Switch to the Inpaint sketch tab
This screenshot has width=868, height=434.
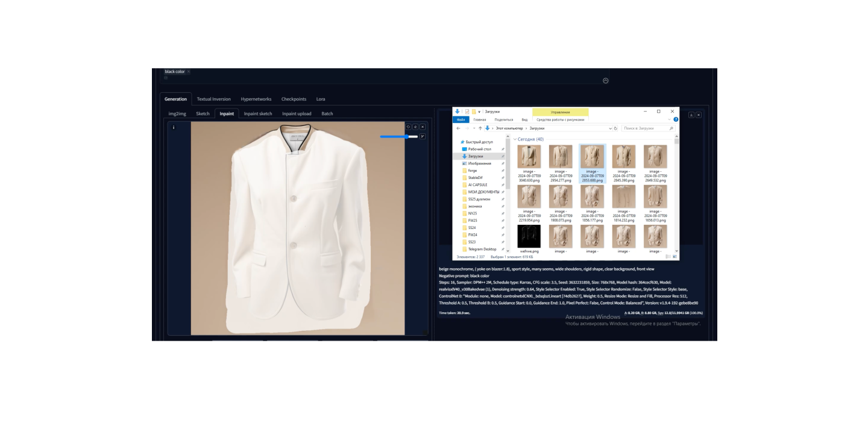click(x=258, y=113)
